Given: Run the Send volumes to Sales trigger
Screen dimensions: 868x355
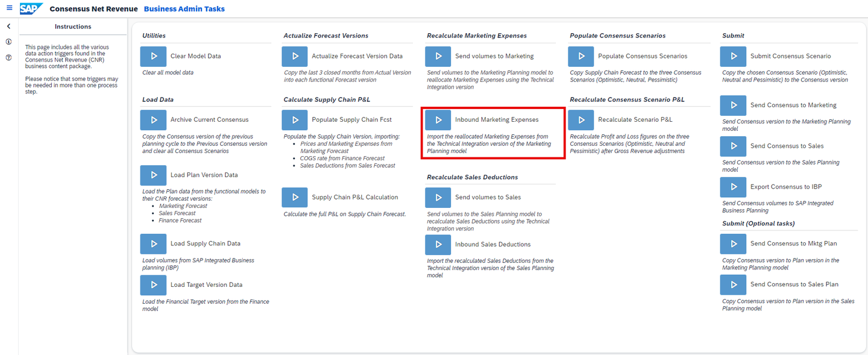Looking at the screenshot, I should point(438,197).
